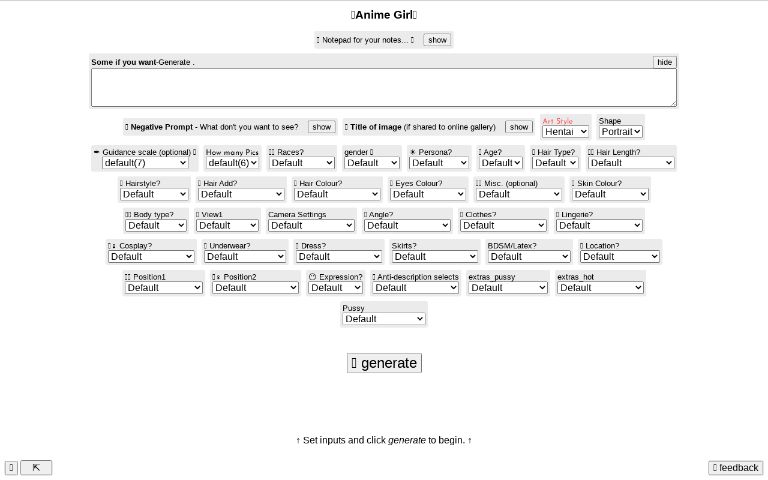Expand the Expression dropdown
This screenshot has width=768, height=480.
point(335,287)
